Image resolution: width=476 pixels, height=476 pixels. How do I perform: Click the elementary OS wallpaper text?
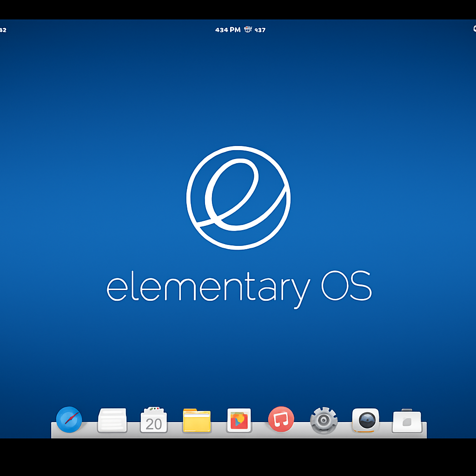pyautogui.click(x=238, y=286)
